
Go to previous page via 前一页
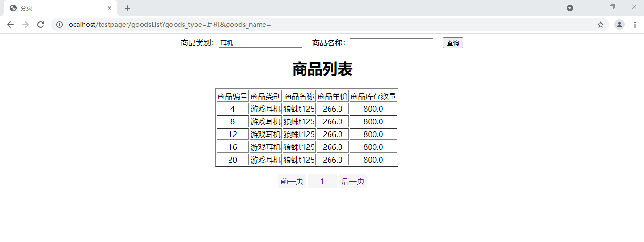tap(292, 181)
